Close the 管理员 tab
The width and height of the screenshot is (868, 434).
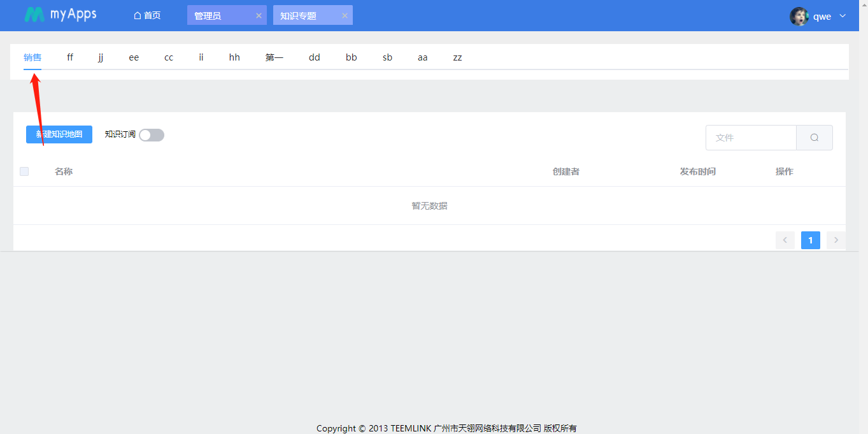[259, 15]
